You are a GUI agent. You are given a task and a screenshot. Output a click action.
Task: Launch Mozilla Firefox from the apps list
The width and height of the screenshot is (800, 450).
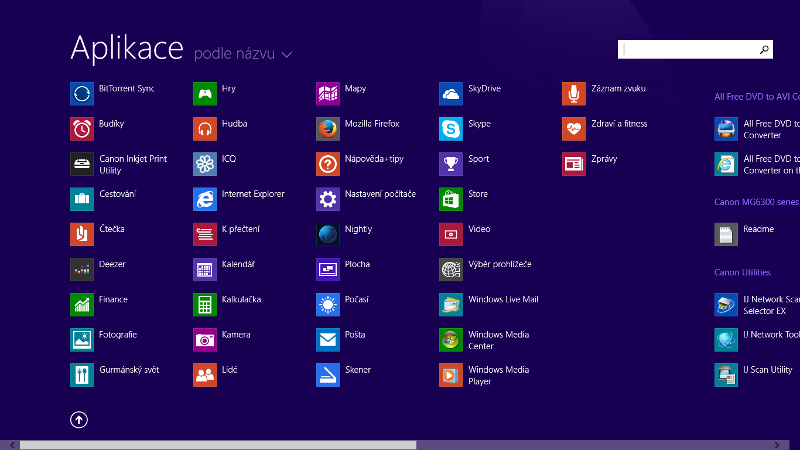[x=327, y=129]
